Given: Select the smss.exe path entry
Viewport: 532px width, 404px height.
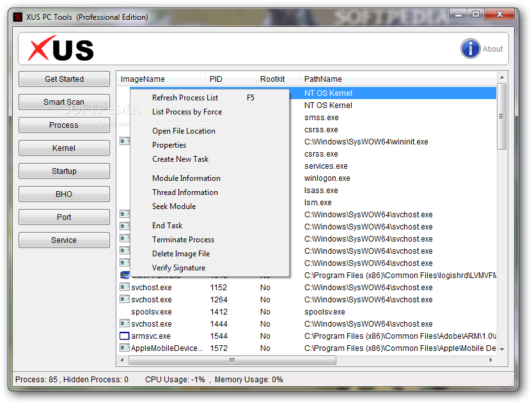Looking at the screenshot, I should 321,118.
